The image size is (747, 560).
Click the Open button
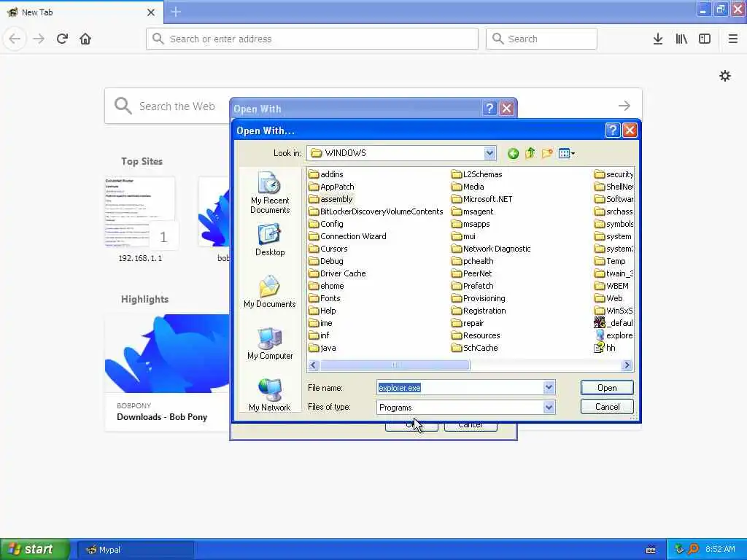coord(607,388)
